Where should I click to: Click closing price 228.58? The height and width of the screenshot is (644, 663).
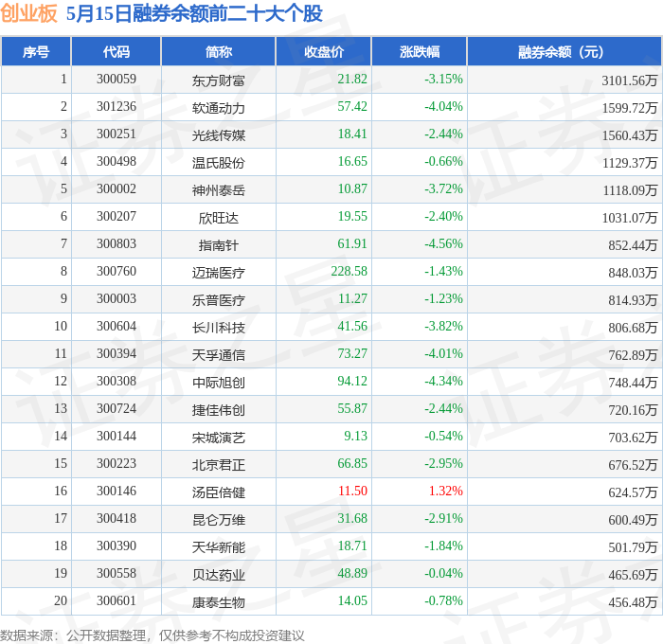point(349,272)
